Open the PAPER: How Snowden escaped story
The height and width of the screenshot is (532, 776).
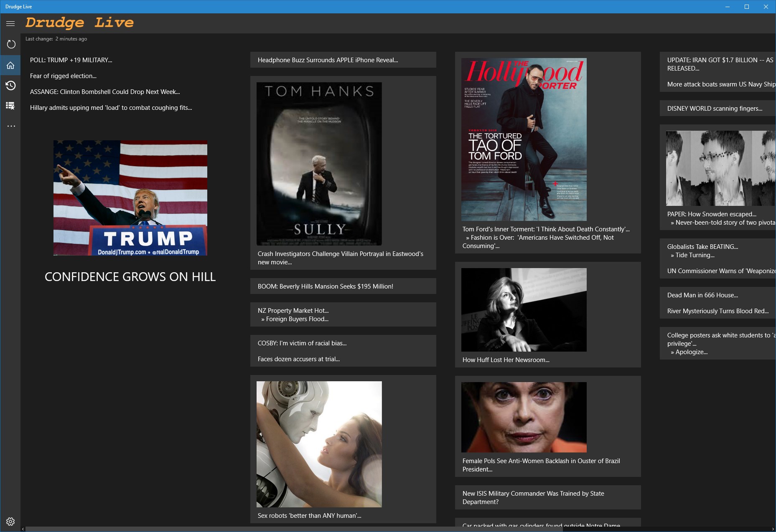coord(712,213)
